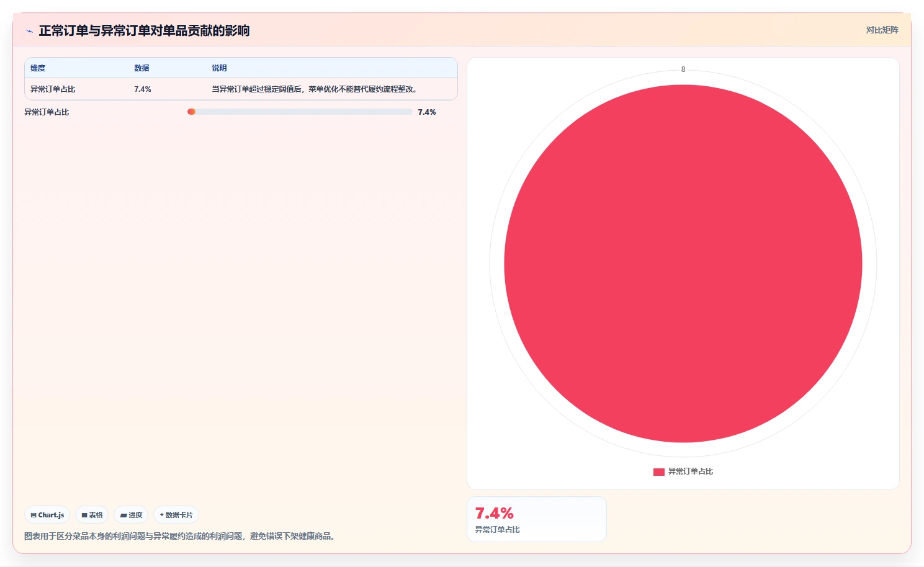Click the axis tick label 8 above chart

pyautogui.click(x=683, y=69)
